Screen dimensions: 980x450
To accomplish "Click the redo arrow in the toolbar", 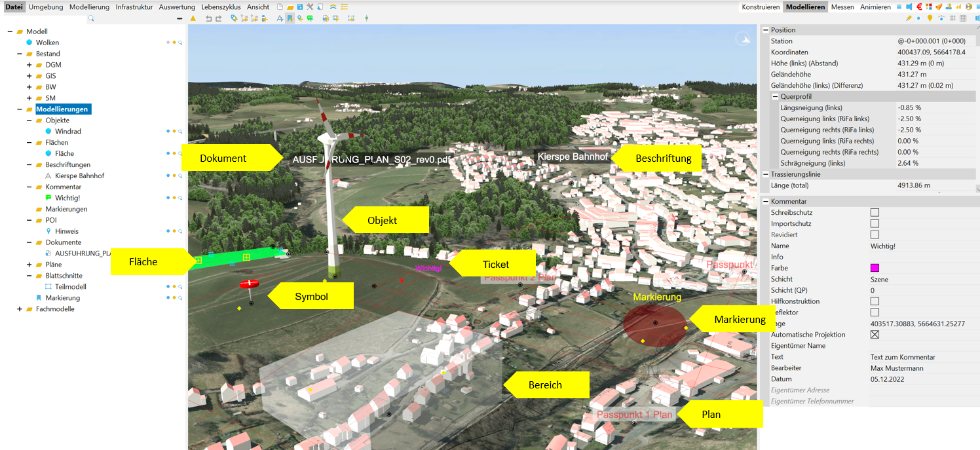I will (217, 18).
